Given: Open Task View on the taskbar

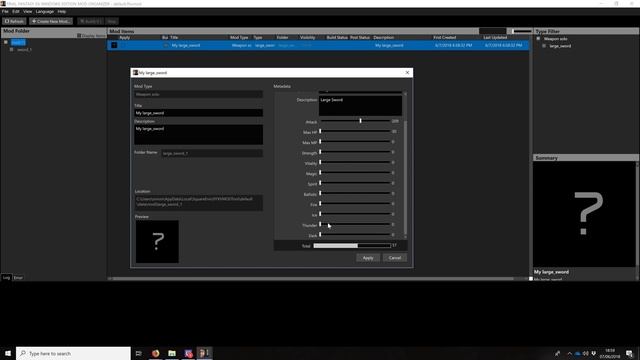Looking at the screenshot, I should click(138, 353).
